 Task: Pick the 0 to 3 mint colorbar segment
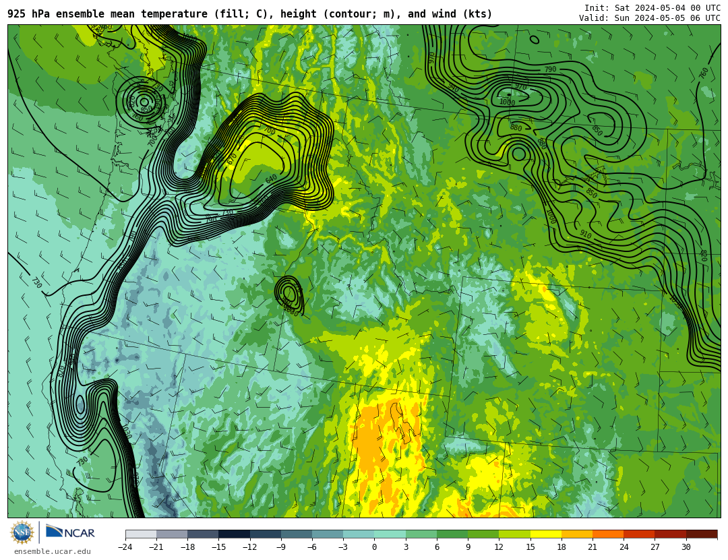[390, 534]
